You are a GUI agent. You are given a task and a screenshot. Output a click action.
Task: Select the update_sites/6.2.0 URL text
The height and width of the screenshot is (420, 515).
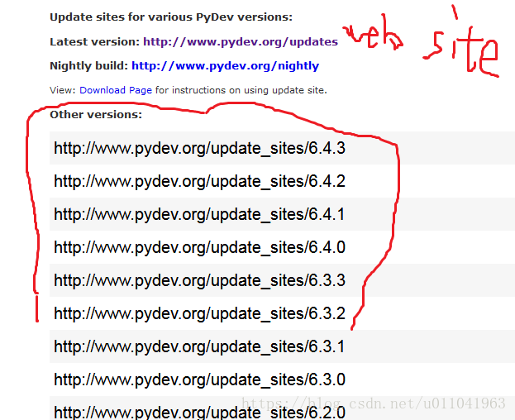200,413
